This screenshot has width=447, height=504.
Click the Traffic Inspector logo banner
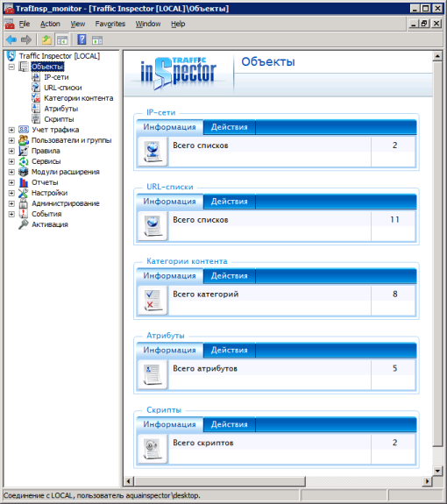point(178,74)
